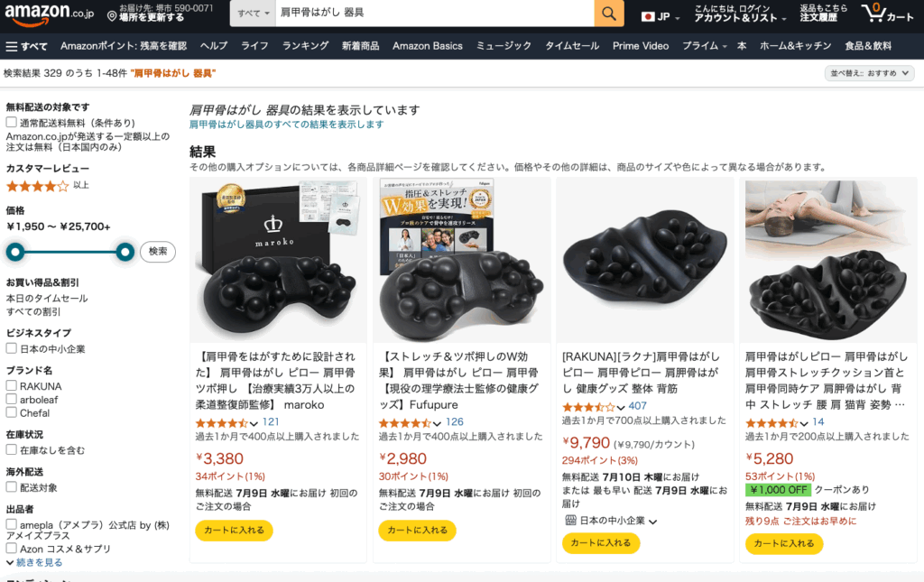This screenshot has width=924, height=582.
Task: Open the hamburger すべて menu icon
Action: (x=12, y=47)
